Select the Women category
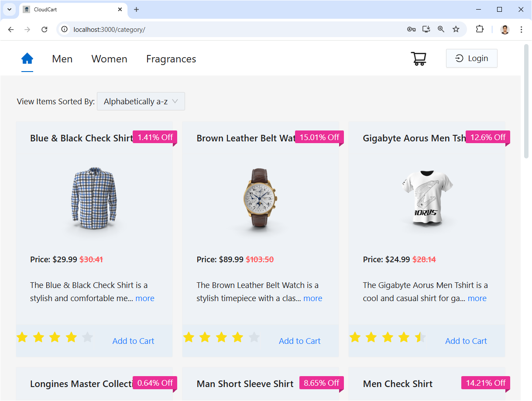 tap(109, 59)
